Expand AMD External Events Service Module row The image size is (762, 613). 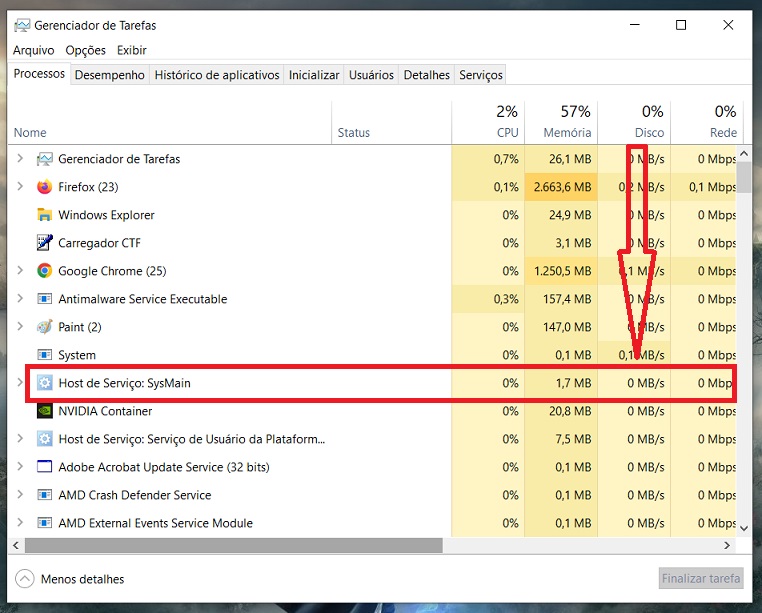[x=20, y=523]
